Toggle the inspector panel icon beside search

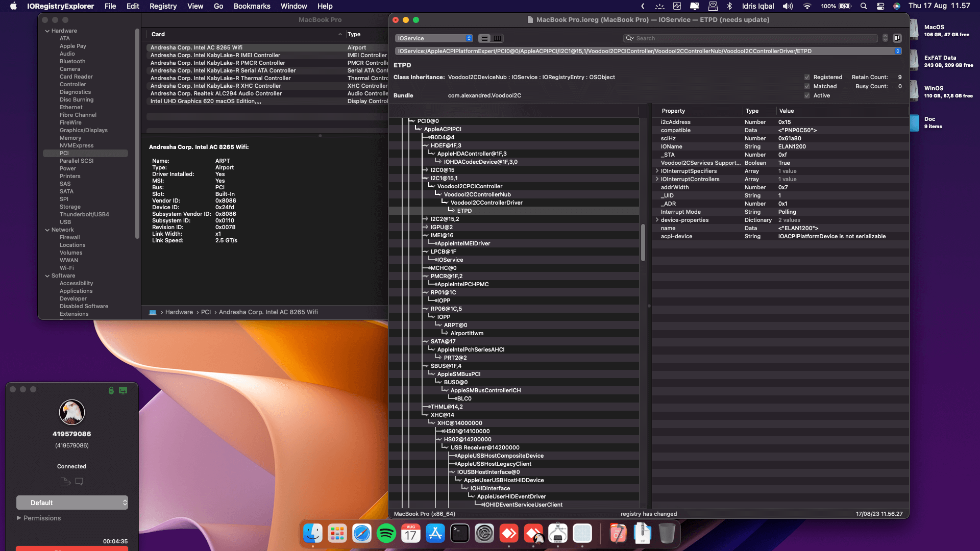point(897,38)
